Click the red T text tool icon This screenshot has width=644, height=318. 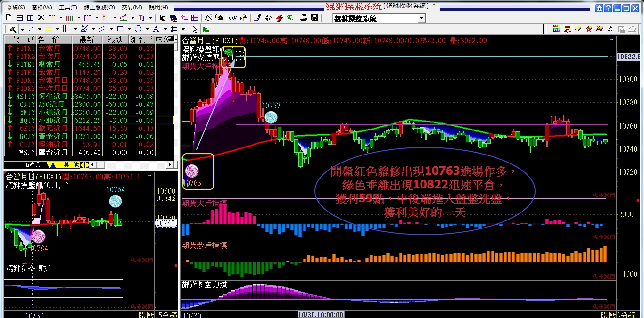coord(141,17)
